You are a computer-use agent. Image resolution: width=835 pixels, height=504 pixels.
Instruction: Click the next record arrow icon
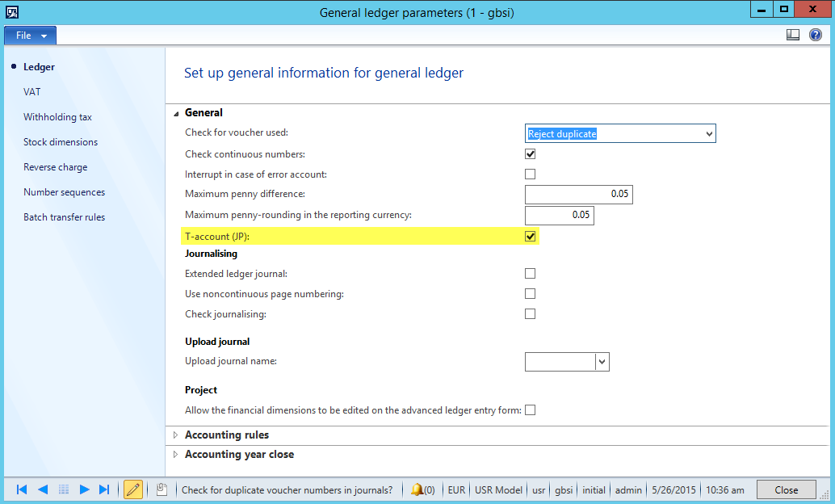pyautogui.click(x=84, y=489)
